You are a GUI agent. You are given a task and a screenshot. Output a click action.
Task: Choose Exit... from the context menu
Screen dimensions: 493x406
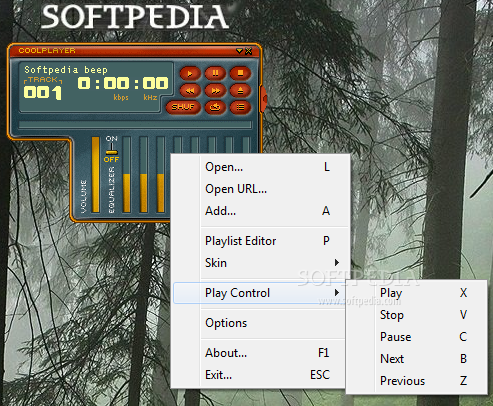[260, 375]
